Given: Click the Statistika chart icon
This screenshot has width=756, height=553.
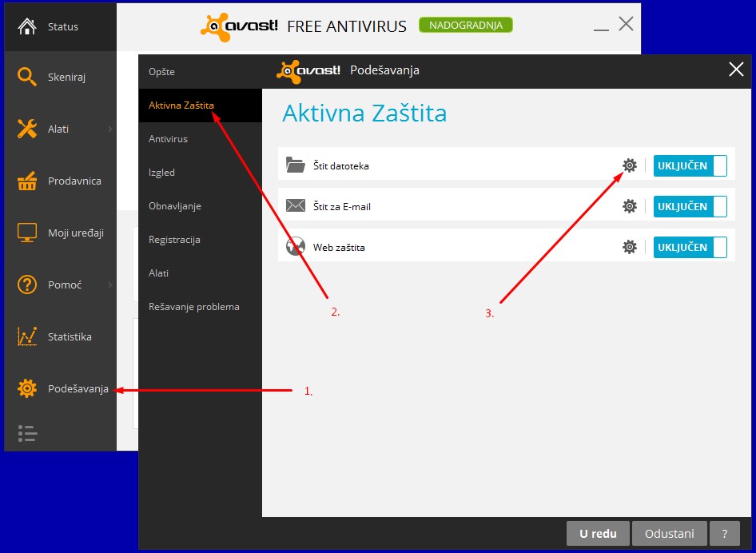Looking at the screenshot, I should [x=27, y=336].
